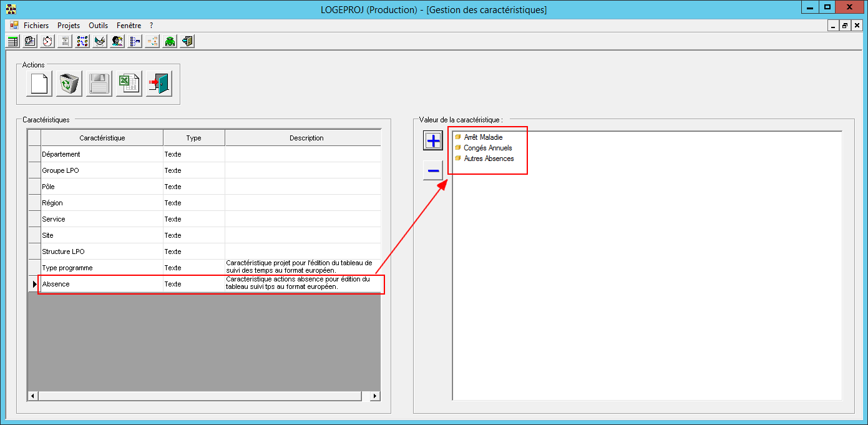
Task: Click the blue plus add value button
Action: click(x=433, y=140)
